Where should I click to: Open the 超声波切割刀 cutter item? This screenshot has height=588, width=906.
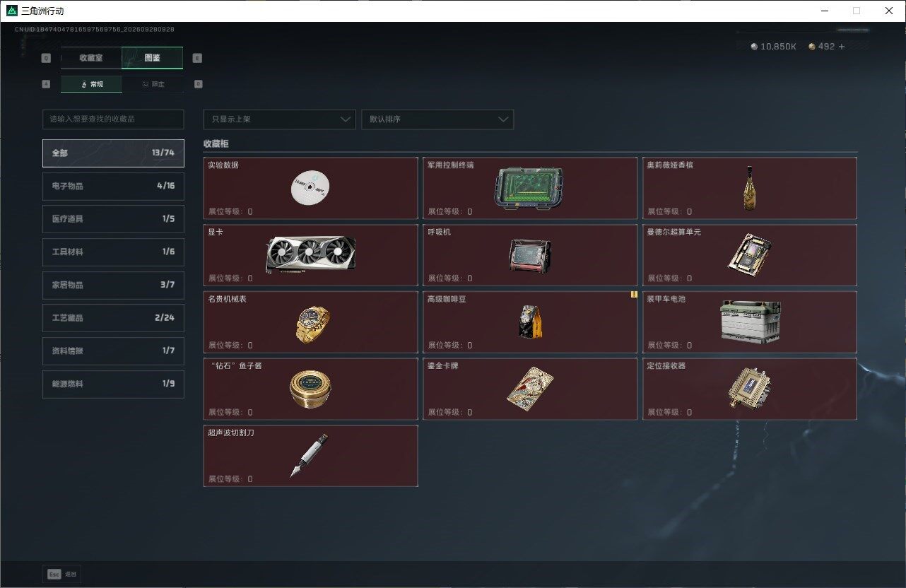pos(310,456)
